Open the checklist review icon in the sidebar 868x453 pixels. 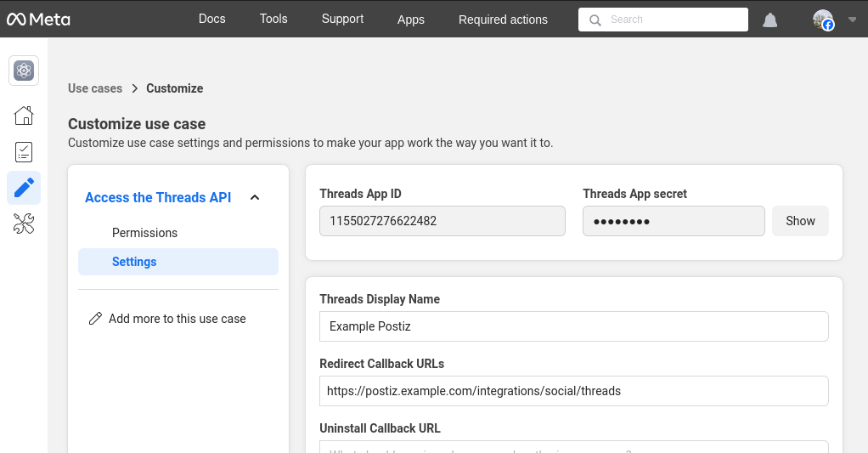[24, 152]
